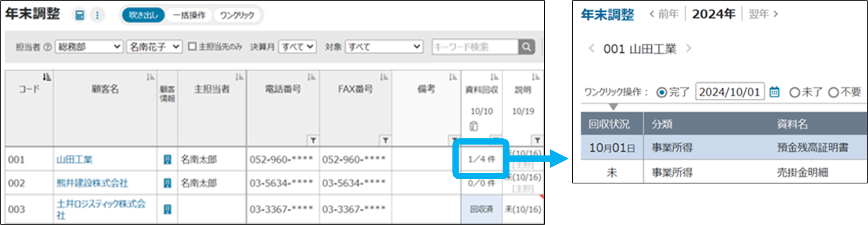868x225 pixels.
Task: Open the 名南花子 staff dropdown
Action: point(154,47)
